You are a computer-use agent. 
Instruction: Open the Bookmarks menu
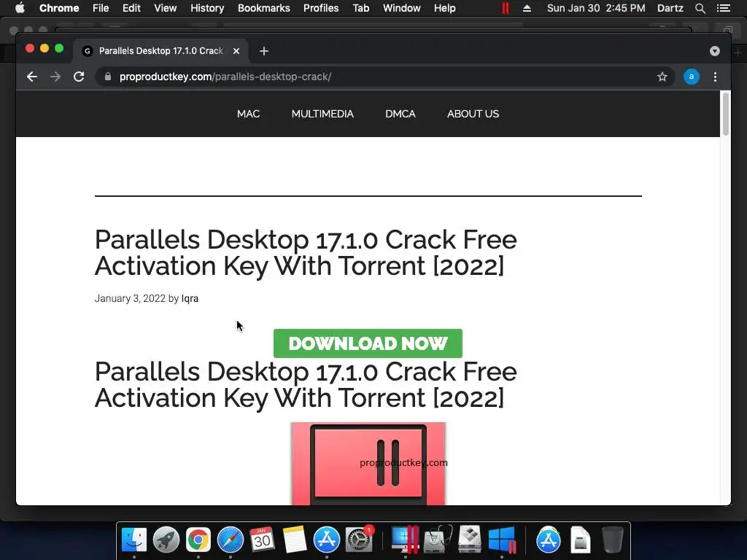click(264, 8)
